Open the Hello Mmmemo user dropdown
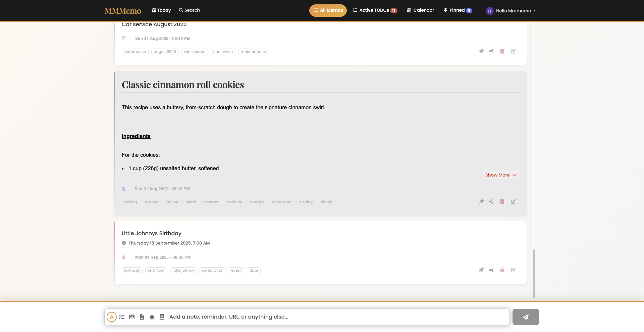The height and width of the screenshot is (332, 644). 511,11
